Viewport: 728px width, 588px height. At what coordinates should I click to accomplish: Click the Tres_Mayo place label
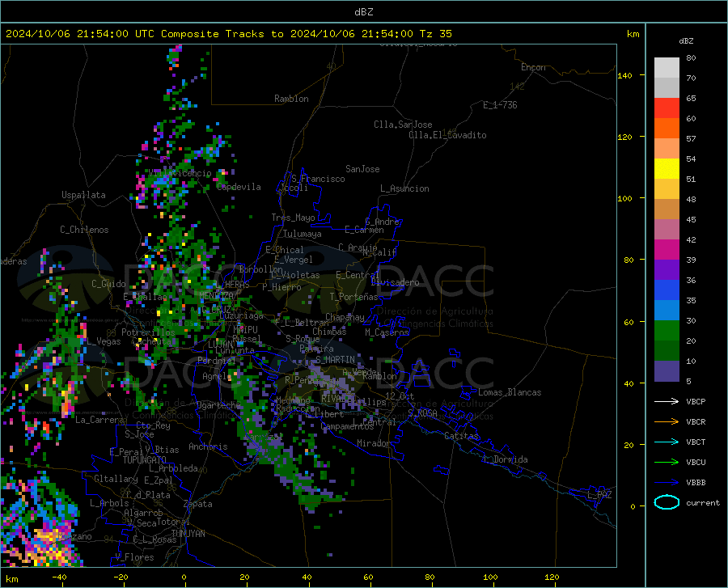pyautogui.click(x=293, y=218)
